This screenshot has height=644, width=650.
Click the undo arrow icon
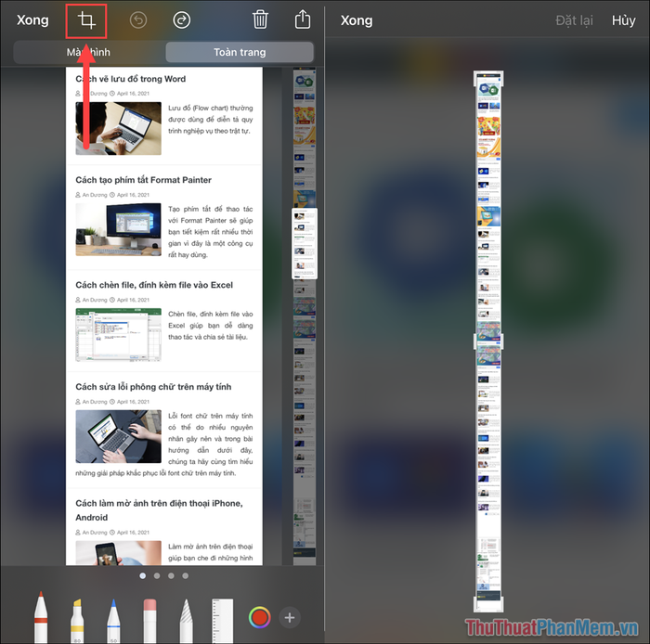point(138,19)
